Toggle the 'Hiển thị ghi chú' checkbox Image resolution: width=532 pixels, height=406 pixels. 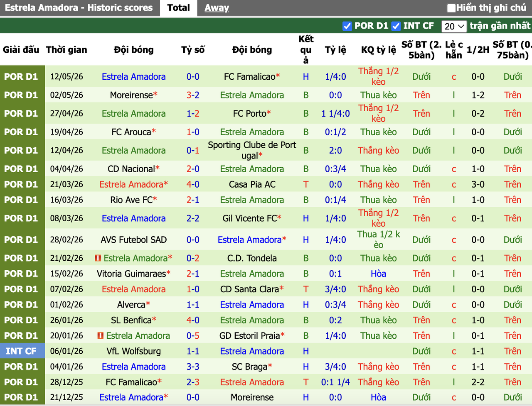(x=451, y=8)
